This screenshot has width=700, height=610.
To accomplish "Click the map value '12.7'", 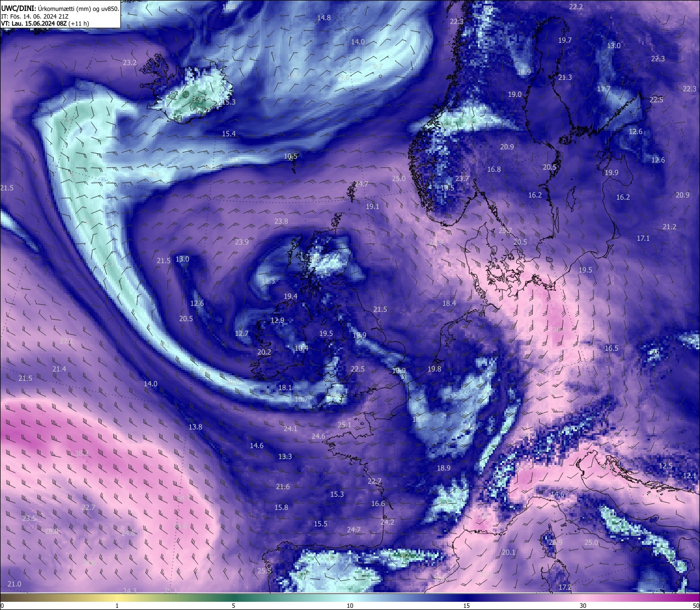I will (242, 334).
